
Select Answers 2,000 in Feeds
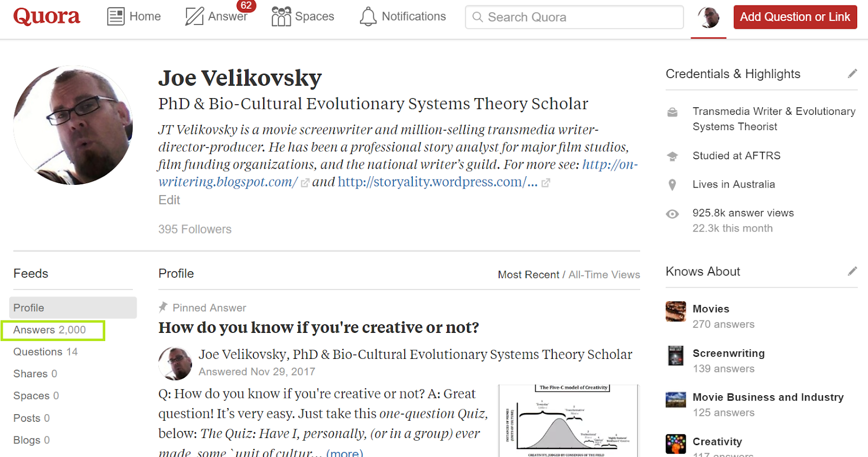click(49, 330)
